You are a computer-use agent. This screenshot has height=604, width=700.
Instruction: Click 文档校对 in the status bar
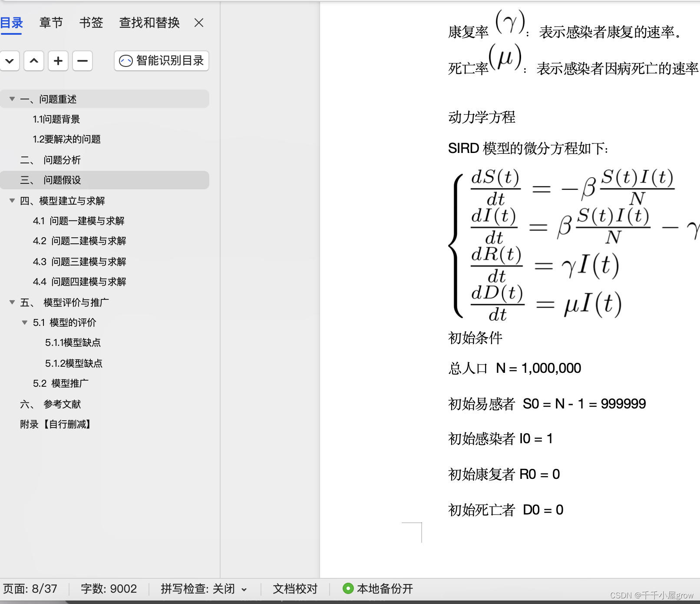click(x=295, y=589)
